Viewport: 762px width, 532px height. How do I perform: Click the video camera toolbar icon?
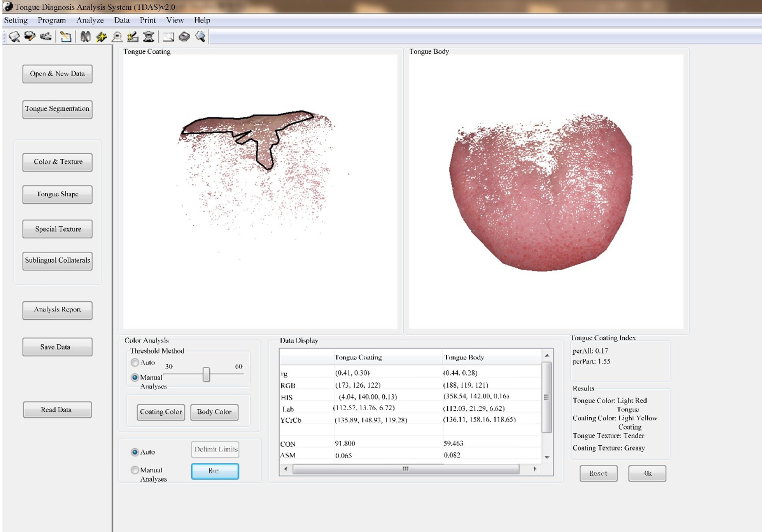point(46,37)
